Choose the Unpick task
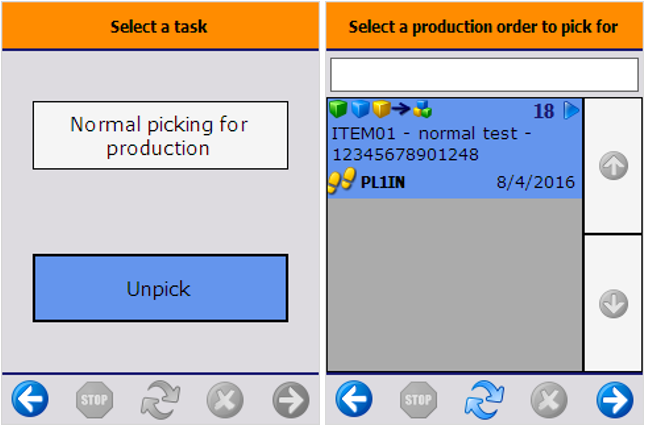 [160, 288]
